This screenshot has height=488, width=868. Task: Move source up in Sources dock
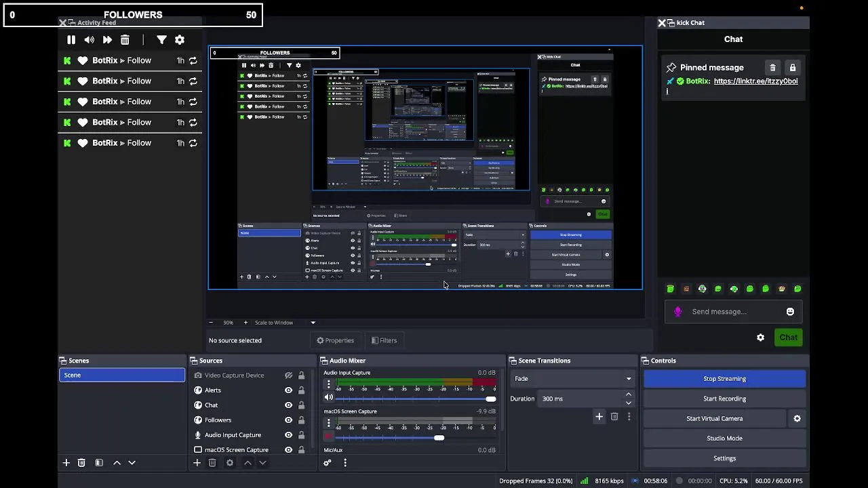pos(248,463)
